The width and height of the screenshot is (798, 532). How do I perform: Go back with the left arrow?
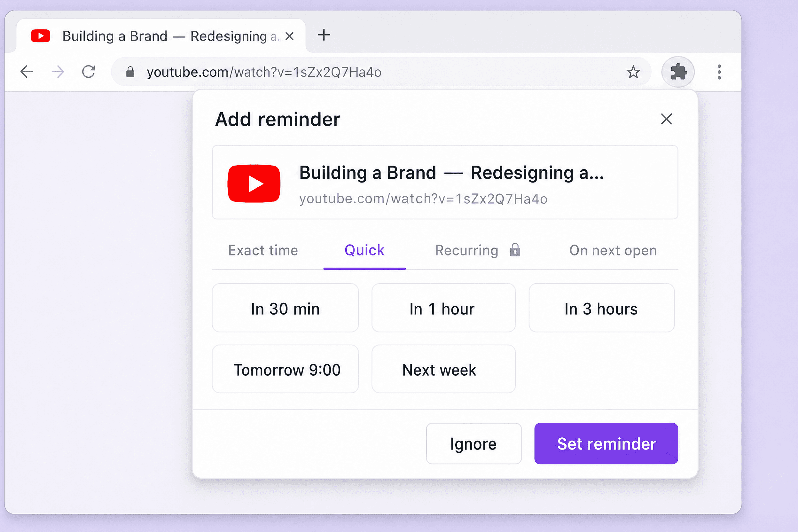tap(27, 72)
